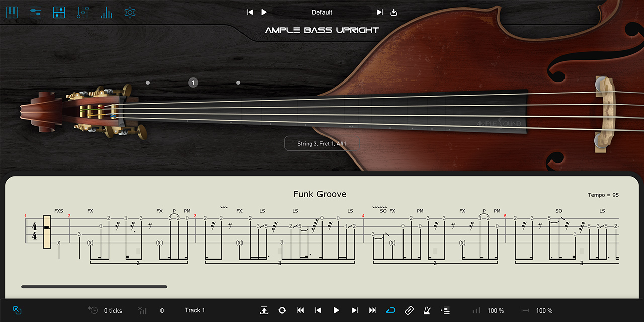Open the Default preset name menu
Viewport: 644px width, 322px height.
click(x=322, y=12)
